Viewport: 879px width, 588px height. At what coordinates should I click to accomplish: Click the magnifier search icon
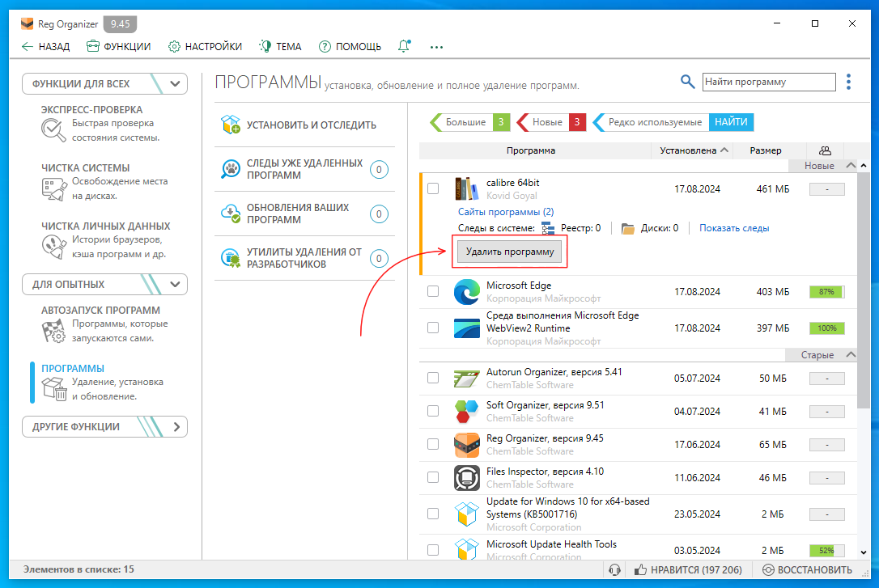point(687,82)
